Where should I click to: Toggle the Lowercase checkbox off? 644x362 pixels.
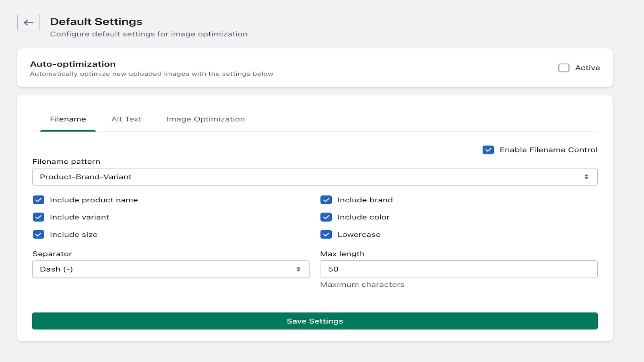[x=326, y=234]
